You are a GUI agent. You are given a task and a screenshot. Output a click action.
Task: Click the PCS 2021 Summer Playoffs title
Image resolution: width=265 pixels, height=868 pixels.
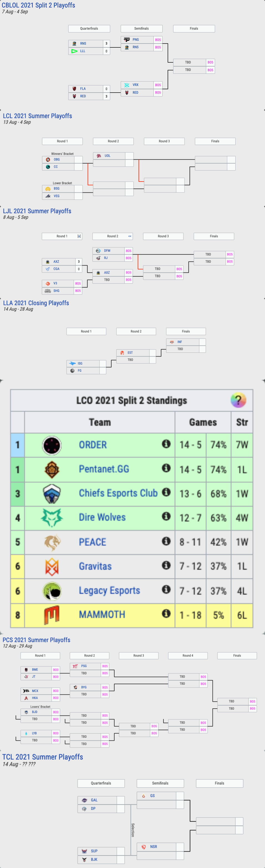coord(36,640)
